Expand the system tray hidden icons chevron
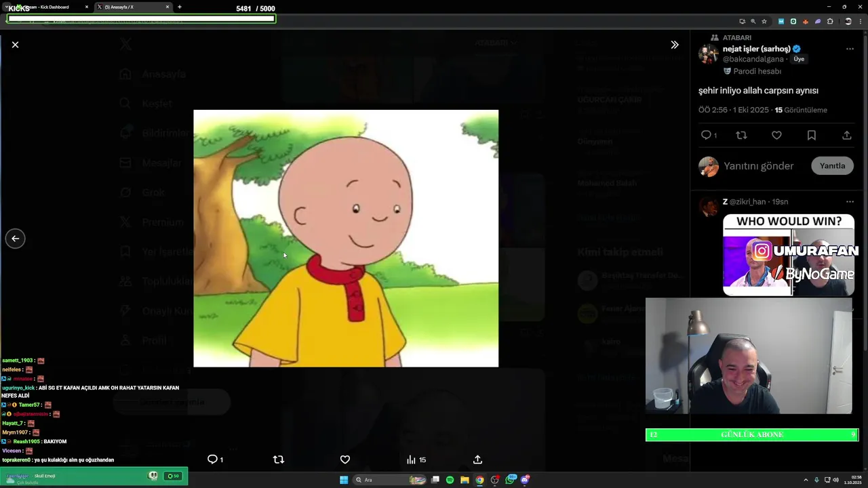The image size is (868, 488). coord(807,480)
